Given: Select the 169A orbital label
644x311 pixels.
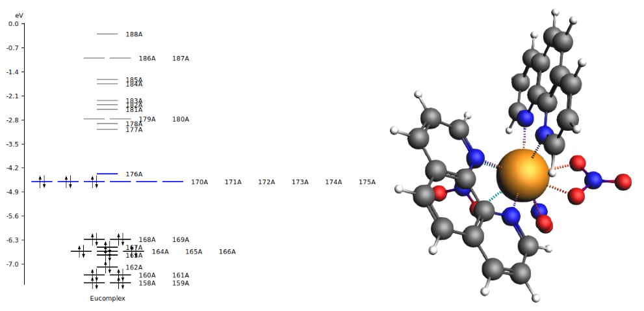Looking at the screenshot, I should pos(181,240).
